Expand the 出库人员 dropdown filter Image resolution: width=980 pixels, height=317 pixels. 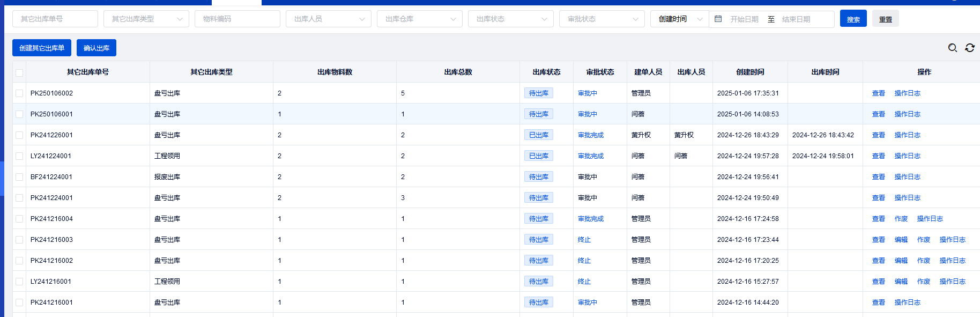click(328, 19)
